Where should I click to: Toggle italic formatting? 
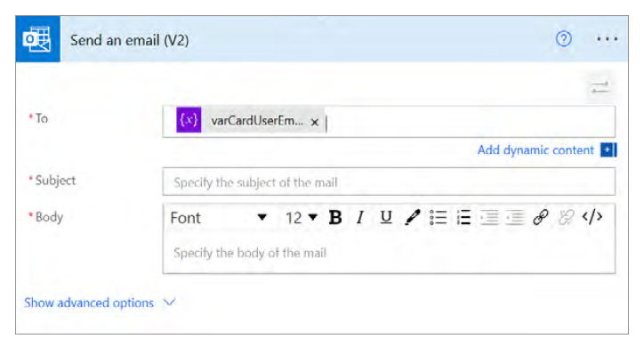click(x=360, y=218)
